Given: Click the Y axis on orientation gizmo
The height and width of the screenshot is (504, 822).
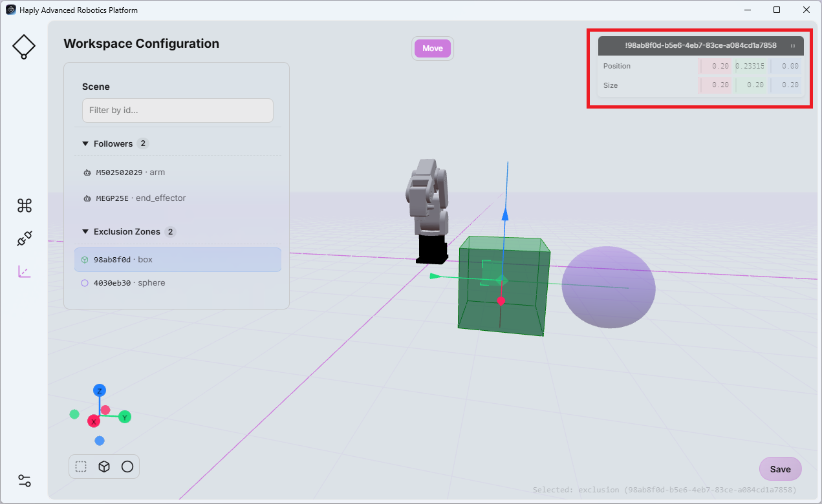Looking at the screenshot, I should click(x=125, y=417).
